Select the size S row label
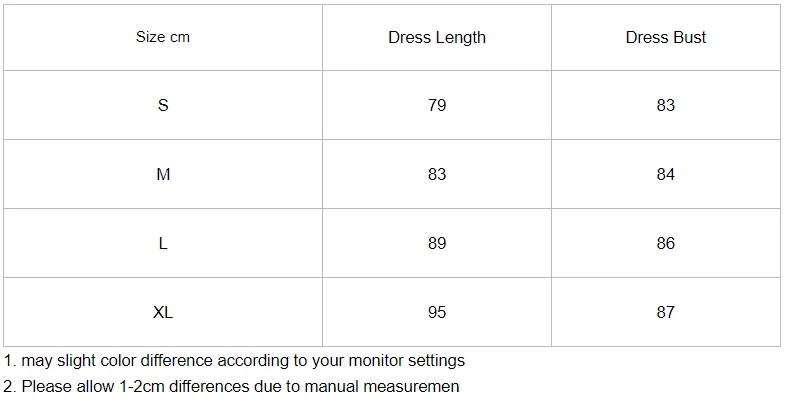Image resolution: width=785 pixels, height=408 pixels. [163, 105]
